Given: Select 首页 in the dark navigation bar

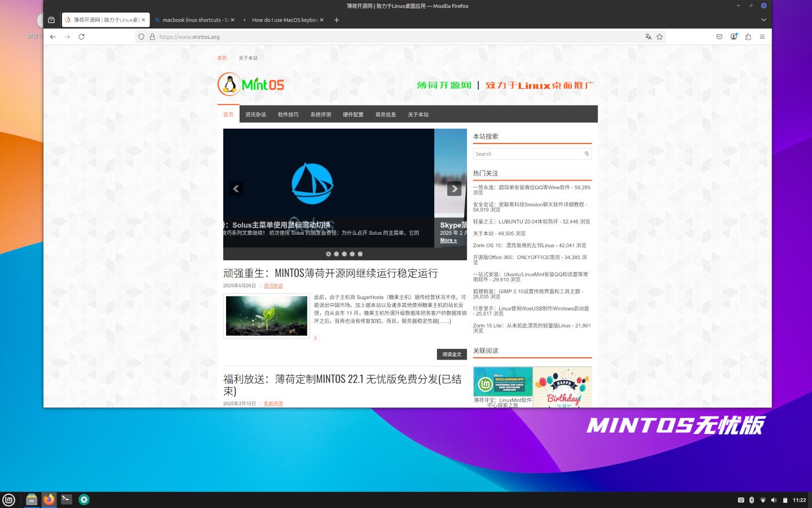Looking at the screenshot, I should (x=228, y=115).
